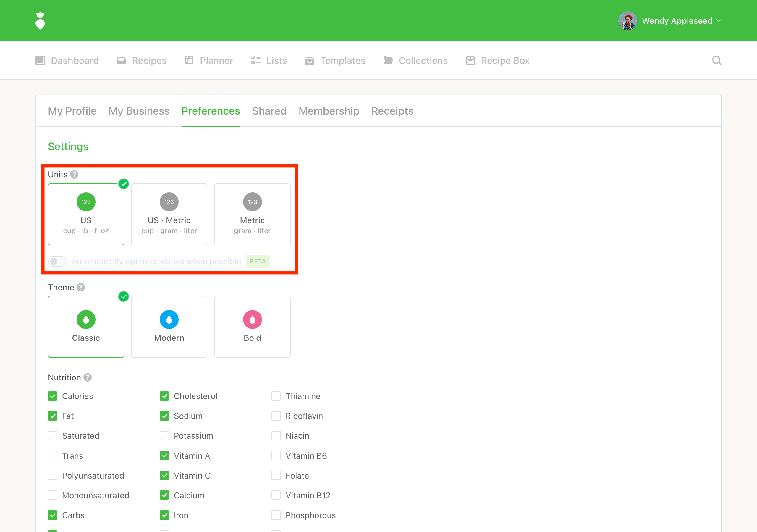
Task: Pick the pink Bold theme
Action: 252,327
